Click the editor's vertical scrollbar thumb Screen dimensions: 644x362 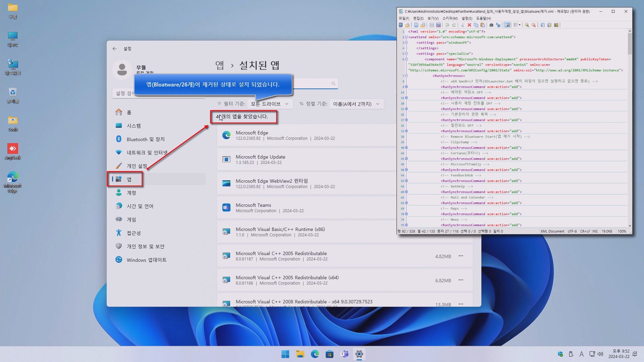click(630, 44)
